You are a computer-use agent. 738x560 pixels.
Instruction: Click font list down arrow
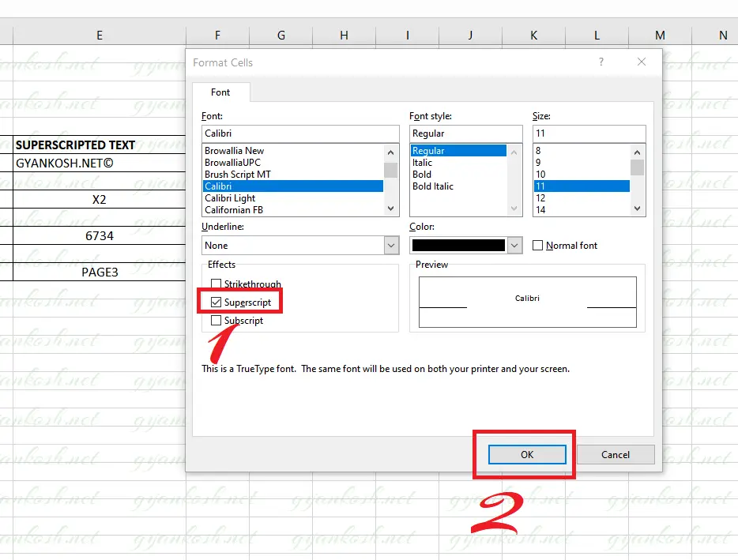point(390,209)
